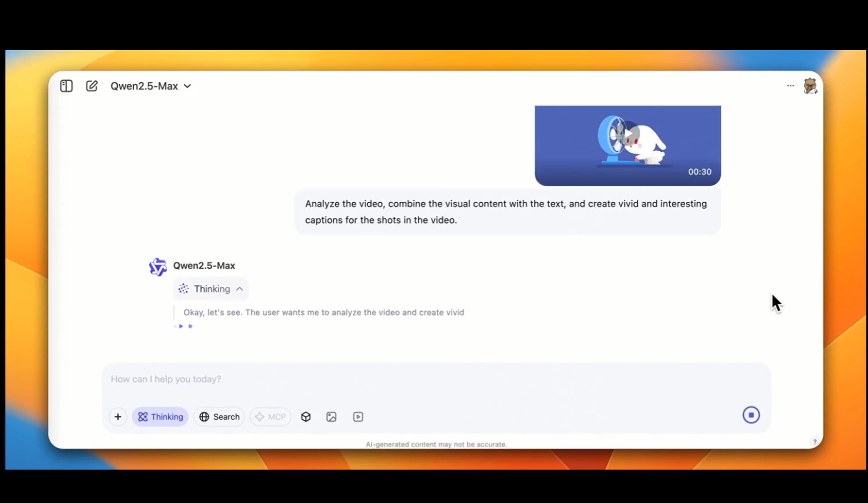Toggle the sidebar panel icon
The image size is (868, 503).
coord(66,86)
